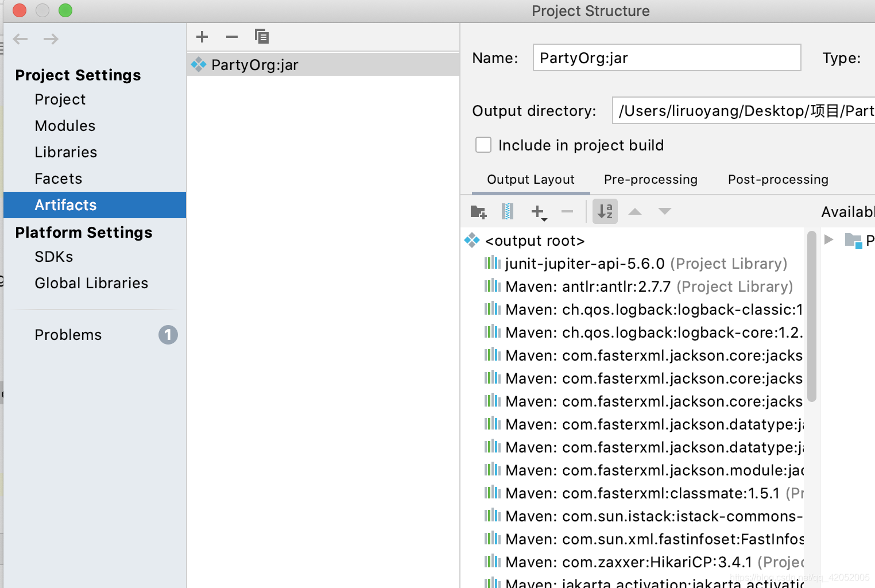Select Artifacts in the sidebar

95,205
